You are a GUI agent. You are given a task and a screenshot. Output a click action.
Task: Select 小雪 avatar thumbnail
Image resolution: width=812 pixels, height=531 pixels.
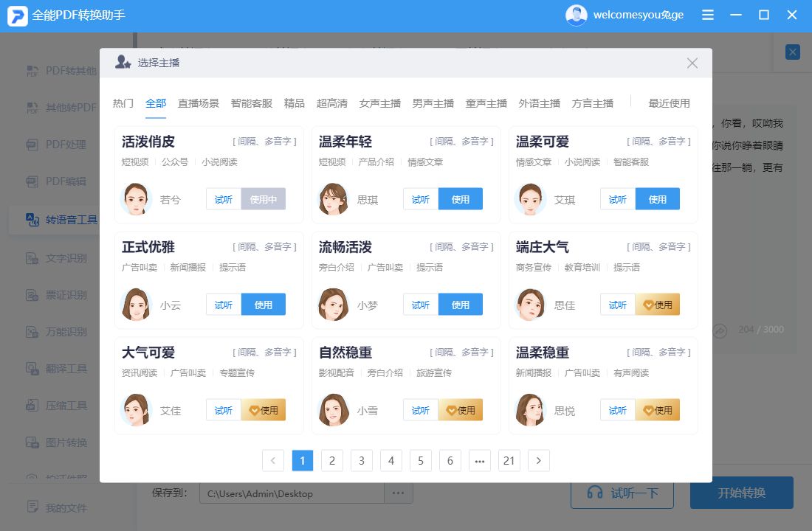coord(333,410)
